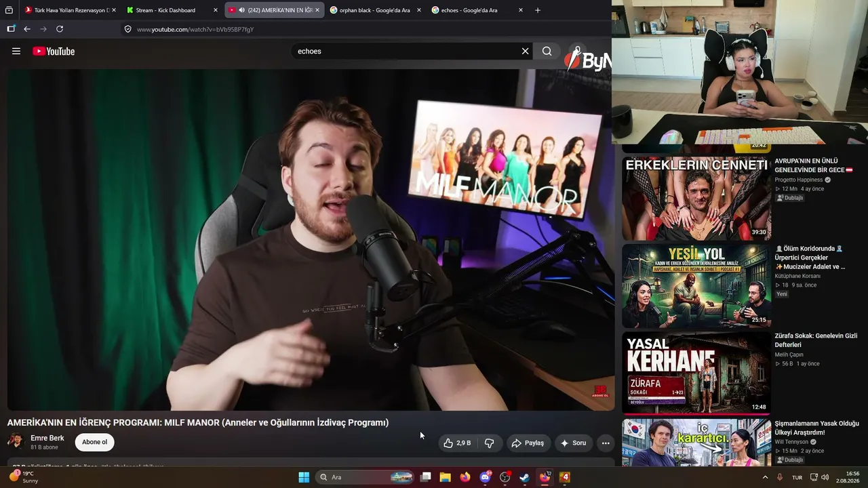Open more actions three-dot menu under video
The width and height of the screenshot is (868, 488).
coord(606,443)
